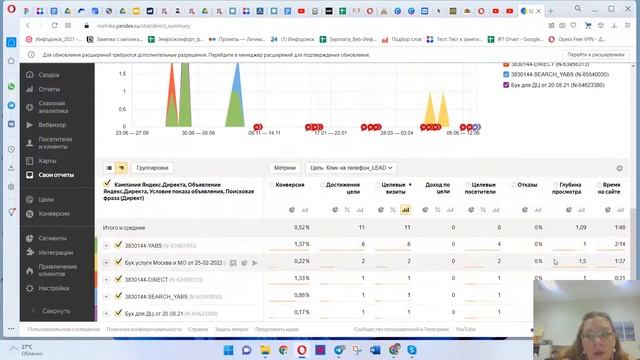Screen dimensions: 640x360
Task: Open Skype in the taskbar
Action: pos(412,350)
